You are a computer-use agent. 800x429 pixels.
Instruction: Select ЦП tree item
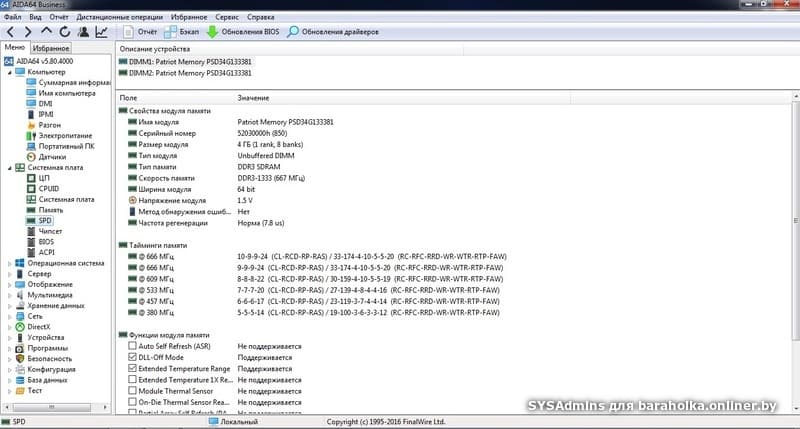[38, 178]
